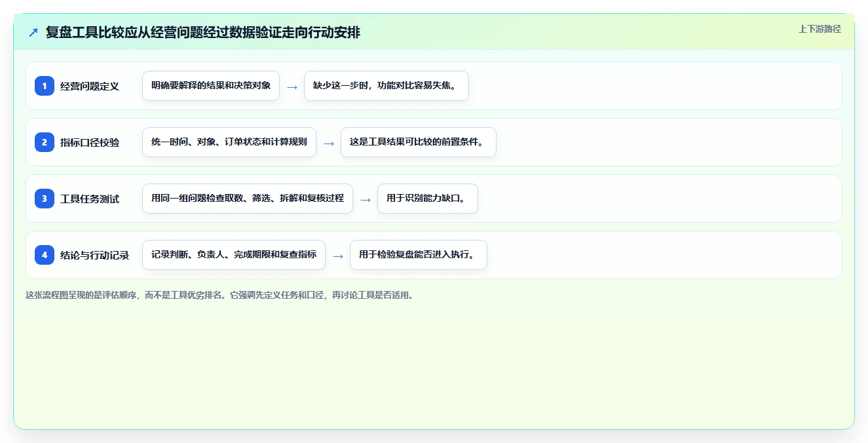The image size is (868, 443).
Task: Select box 记录判断、负责人、完成期限和复查指标
Action: pyautogui.click(x=234, y=255)
